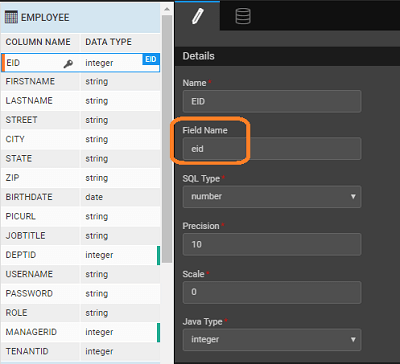Image resolution: width=400 pixels, height=364 pixels.
Task: Click the SQL Type dropdown arrow
Action: click(x=353, y=197)
